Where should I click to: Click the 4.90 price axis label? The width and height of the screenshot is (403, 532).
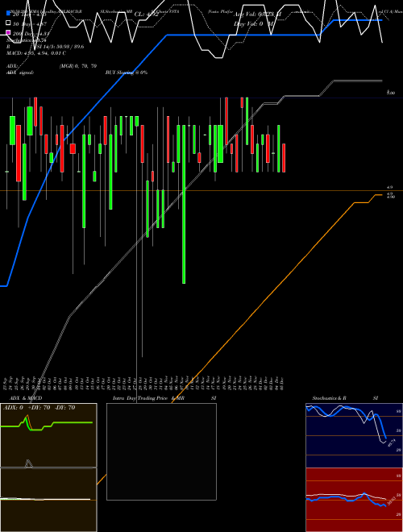[391, 197]
